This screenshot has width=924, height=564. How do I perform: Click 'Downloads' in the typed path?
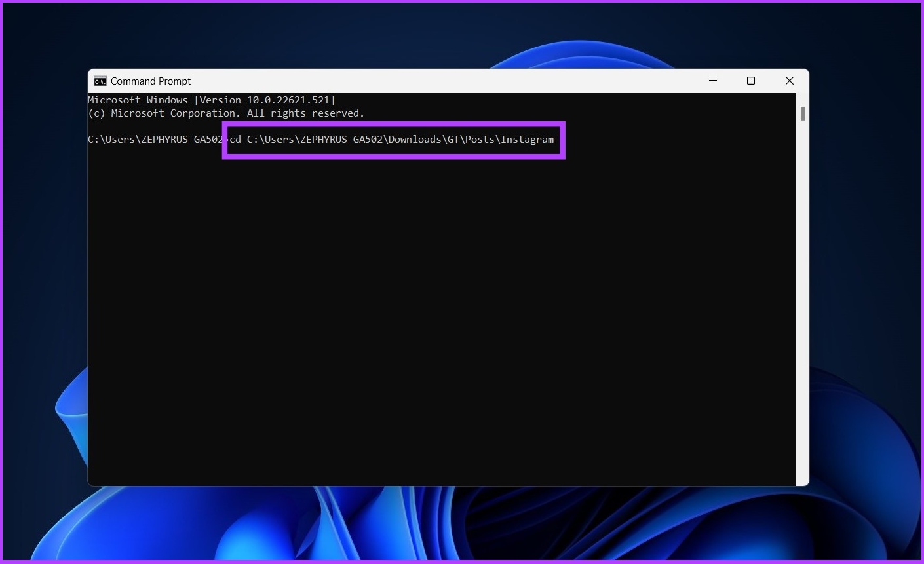click(415, 140)
